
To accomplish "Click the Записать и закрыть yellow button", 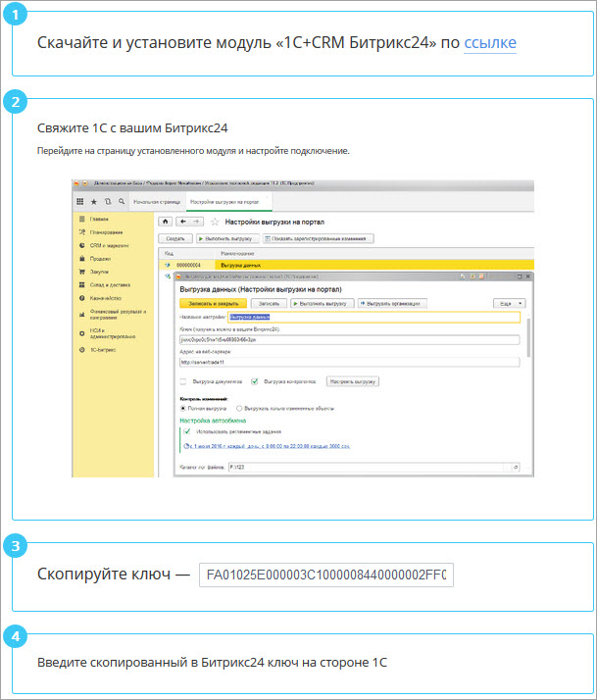I will click(213, 304).
